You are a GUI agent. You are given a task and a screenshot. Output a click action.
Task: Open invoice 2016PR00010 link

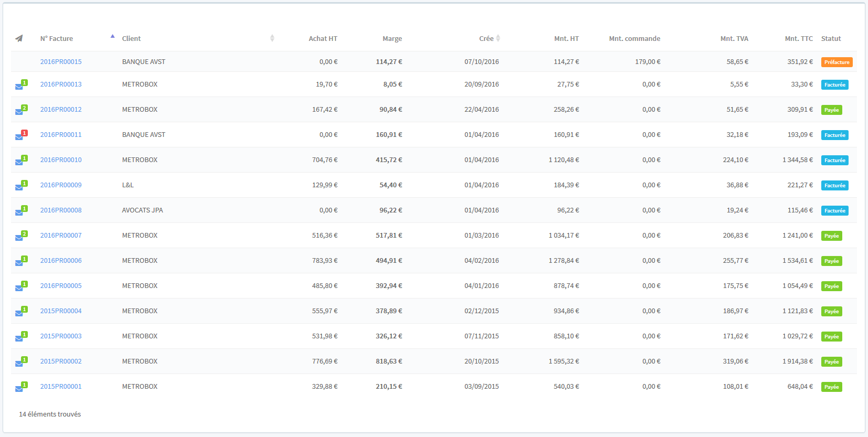tap(61, 159)
